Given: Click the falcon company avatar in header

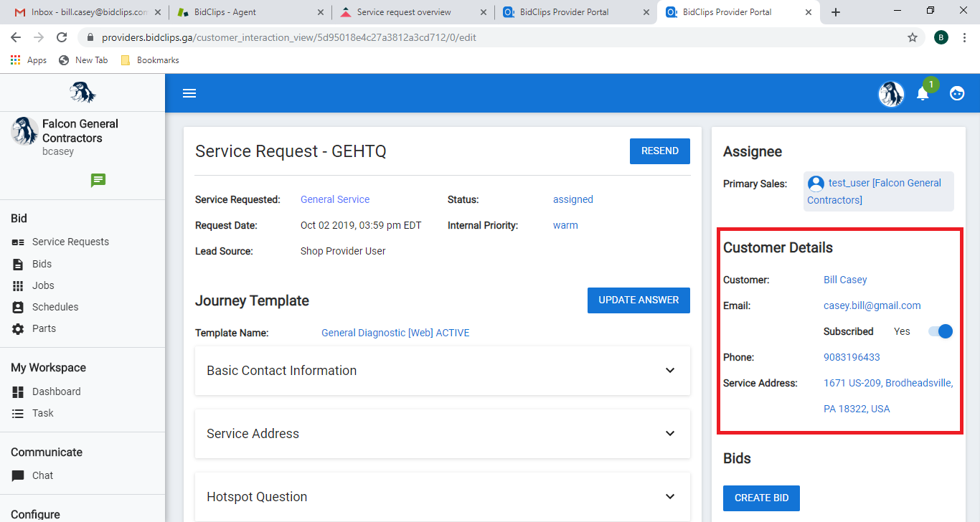Looking at the screenshot, I should point(891,94).
